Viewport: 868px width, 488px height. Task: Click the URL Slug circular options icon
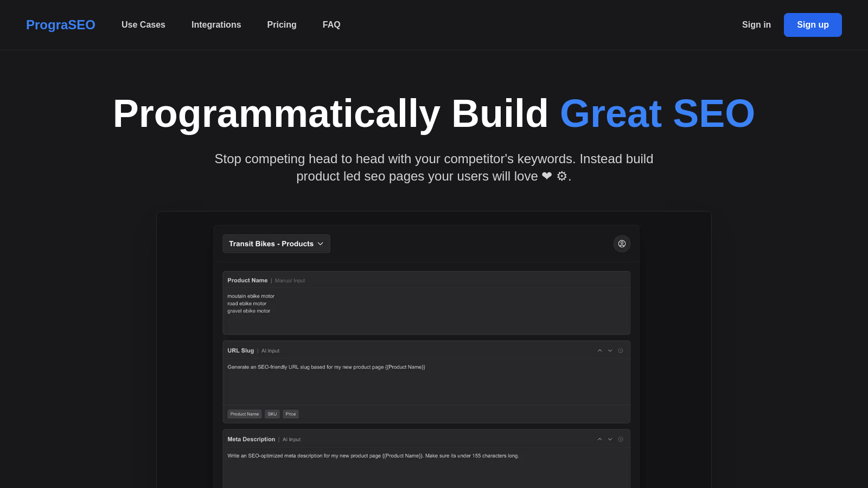pos(621,351)
